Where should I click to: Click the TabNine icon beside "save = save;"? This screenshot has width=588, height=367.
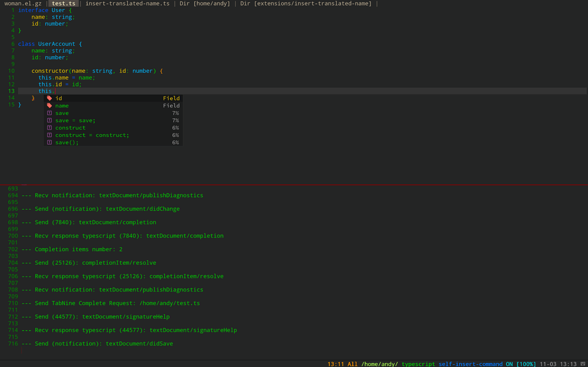click(x=49, y=120)
